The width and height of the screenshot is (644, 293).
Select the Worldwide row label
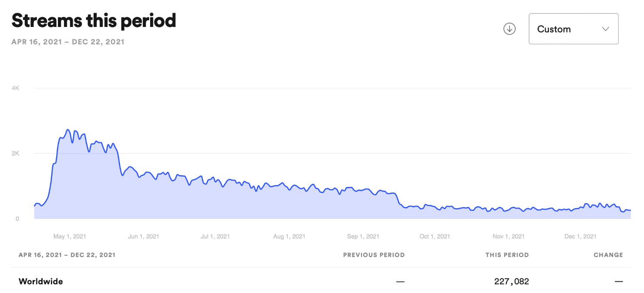click(x=40, y=281)
